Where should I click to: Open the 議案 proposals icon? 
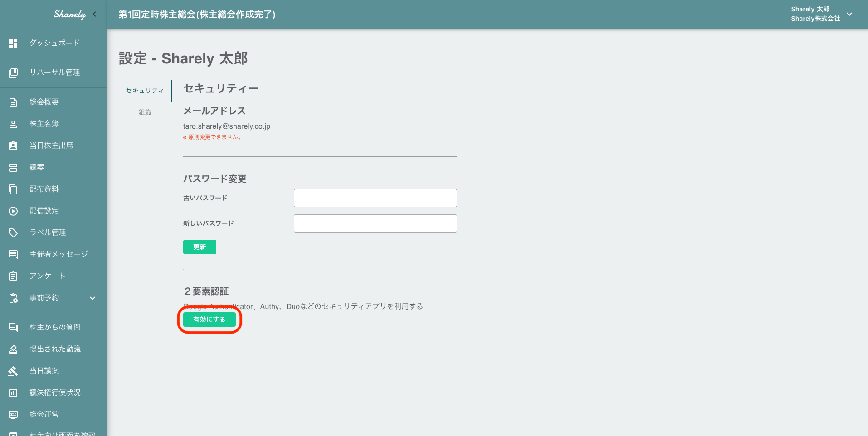13,167
